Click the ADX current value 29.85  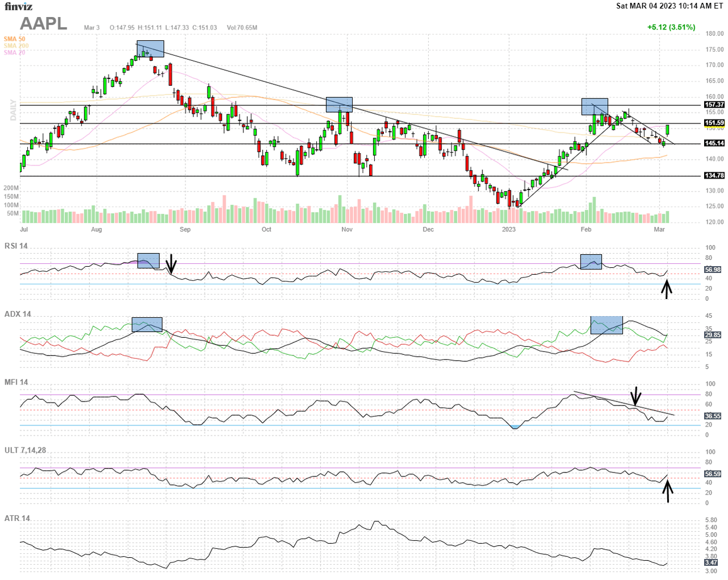point(713,335)
